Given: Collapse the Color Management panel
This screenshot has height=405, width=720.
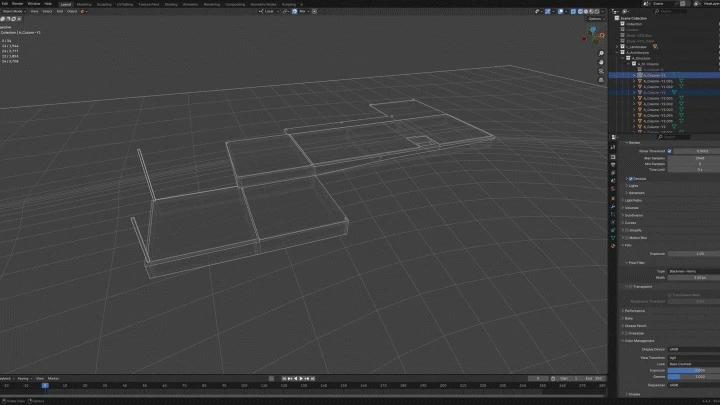Looking at the screenshot, I should coord(638,341).
